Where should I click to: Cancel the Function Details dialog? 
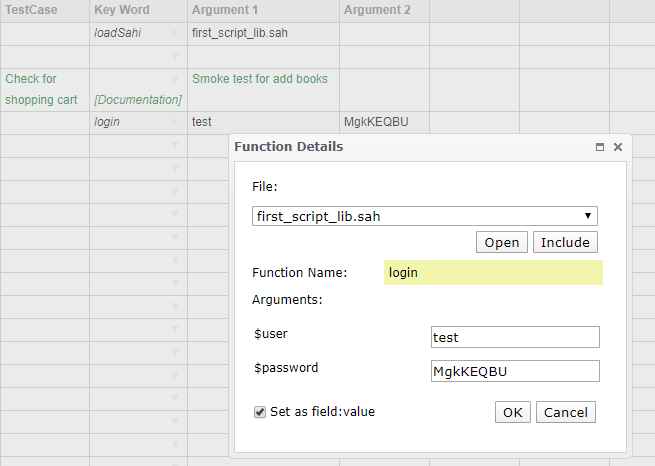coord(565,412)
